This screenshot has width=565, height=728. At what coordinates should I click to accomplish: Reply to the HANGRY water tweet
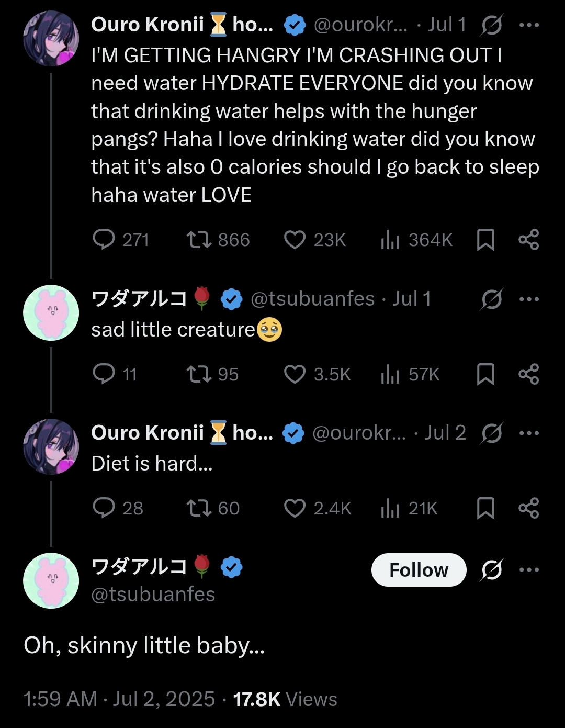click(x=104, y=240)
